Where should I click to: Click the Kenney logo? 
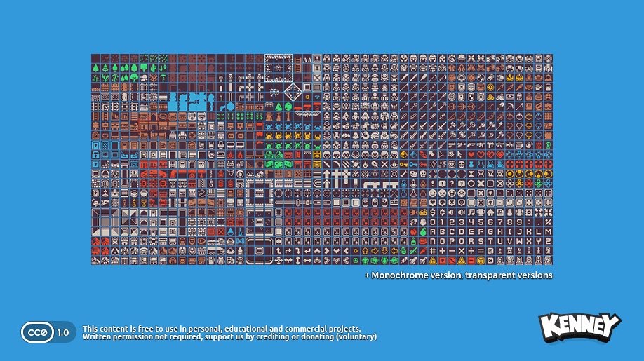(x=579, y=327)
